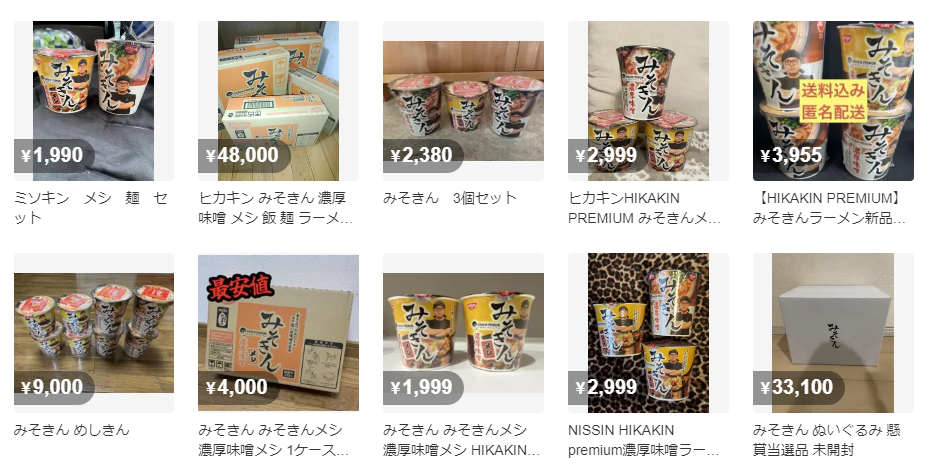The width and height of the screenshot is (938, 464).
Task: Open the ヒカキン みそきん 濃厚味噌 メシ title link
Action: click(275, 207)
